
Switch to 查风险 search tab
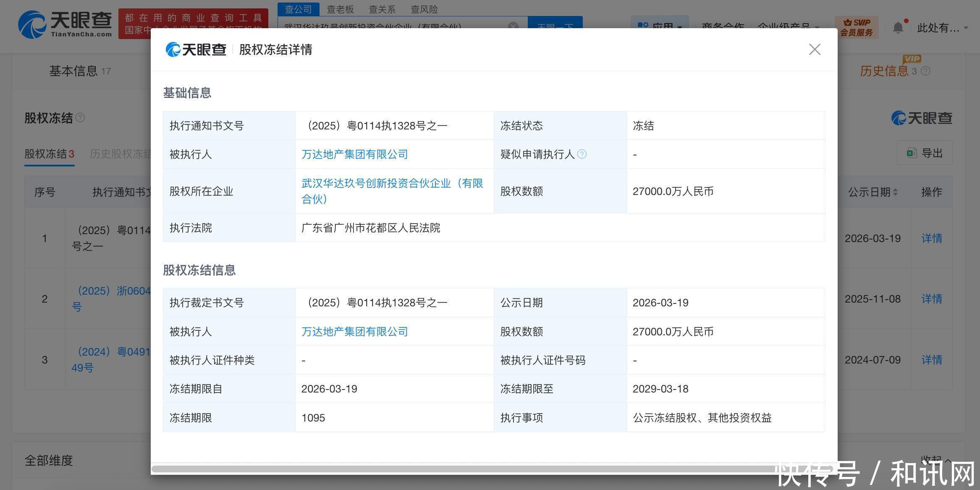[x=424, y=9]
